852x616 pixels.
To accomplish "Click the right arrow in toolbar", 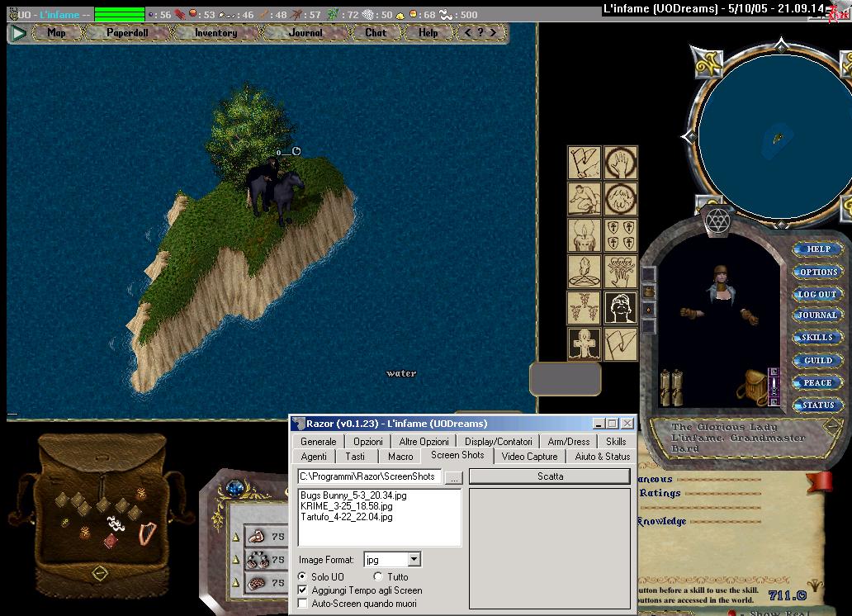I will 493,33.
